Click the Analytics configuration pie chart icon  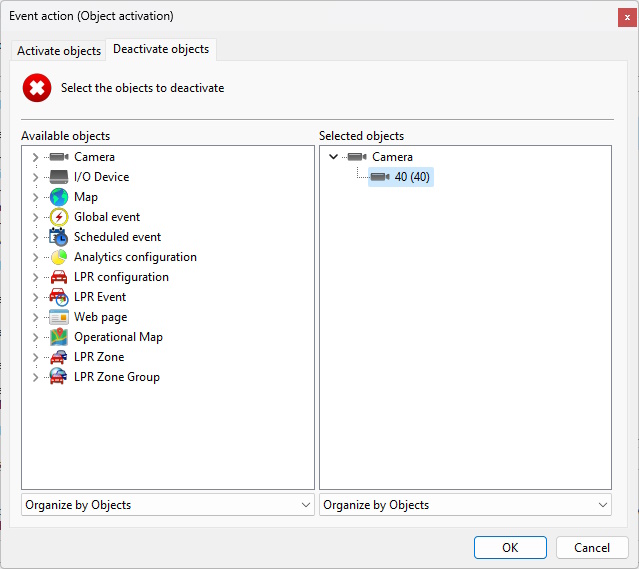[x=59, y=257]
